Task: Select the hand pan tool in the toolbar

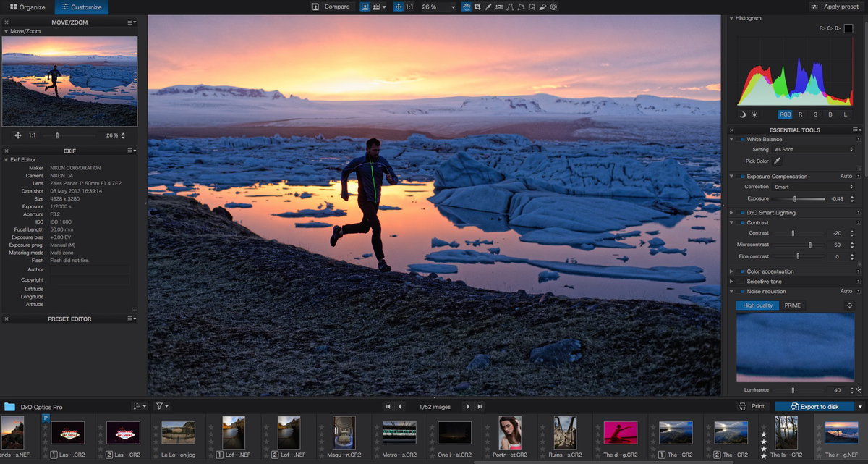Action: tap(466, 7)
